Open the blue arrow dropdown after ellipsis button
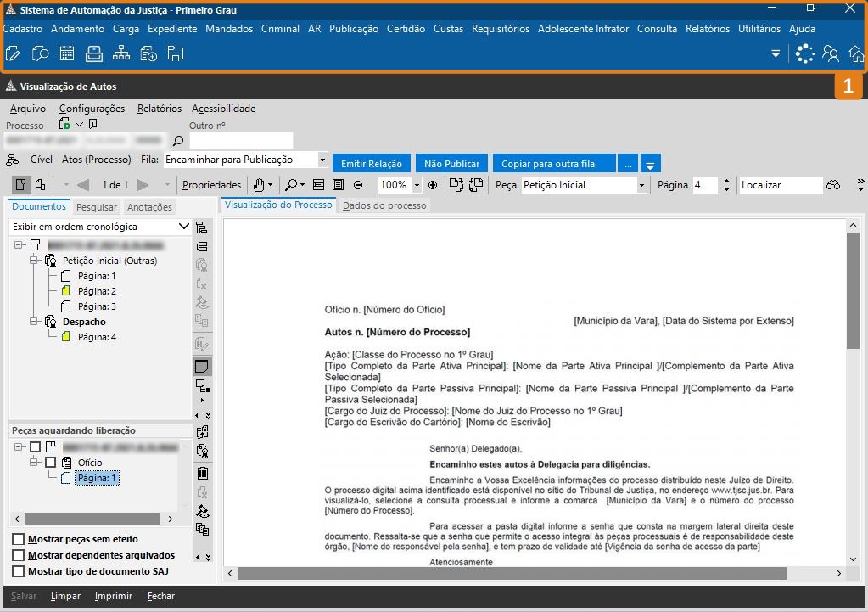This screenshot has height=612, width=868. (x=651, y=164)
